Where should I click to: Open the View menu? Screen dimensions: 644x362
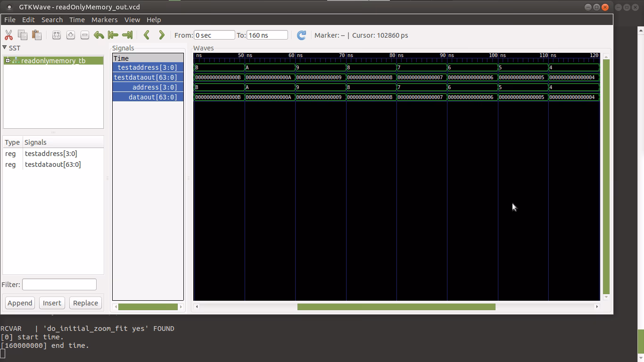click(x=132, y=20)
